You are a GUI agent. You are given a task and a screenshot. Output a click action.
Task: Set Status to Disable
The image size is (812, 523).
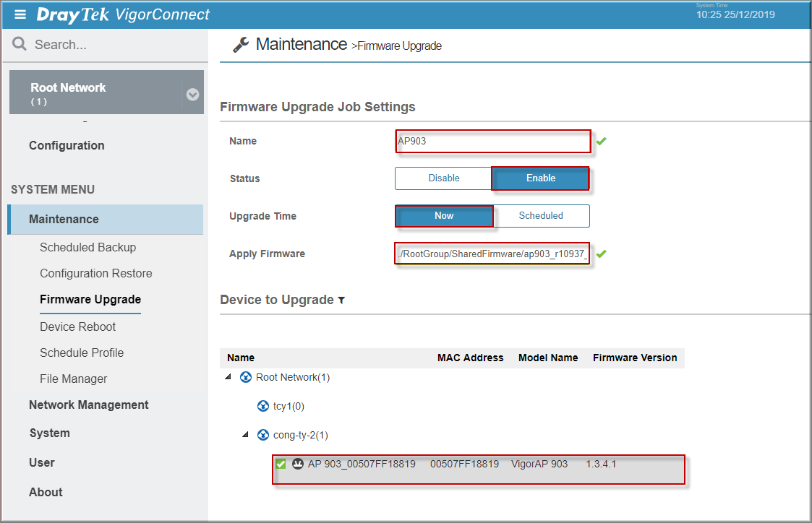443,178
